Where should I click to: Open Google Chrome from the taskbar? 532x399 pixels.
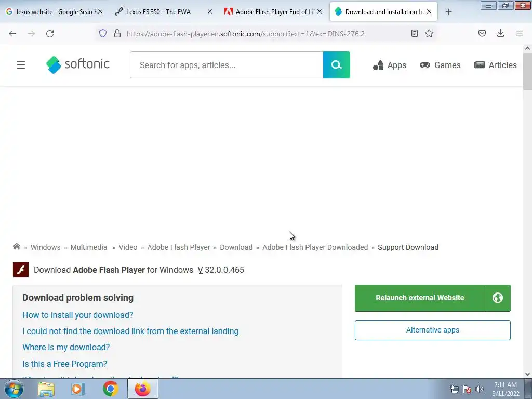tap(110, 389)
